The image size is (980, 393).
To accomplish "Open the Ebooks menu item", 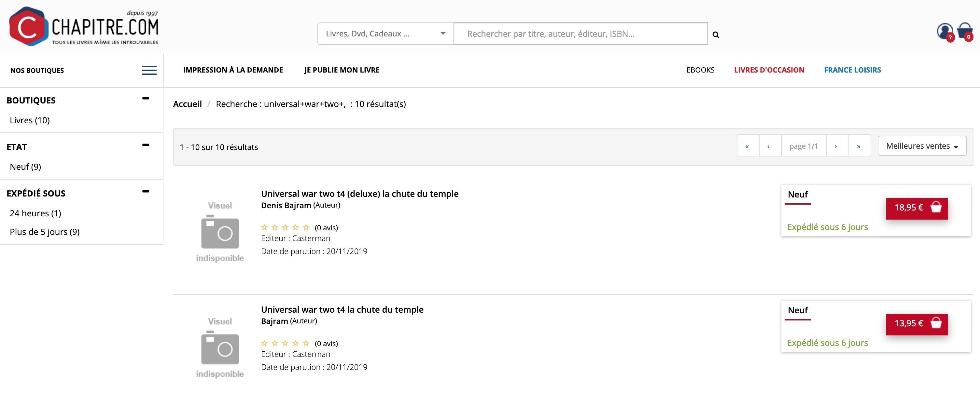I will (x=700, y=70).
